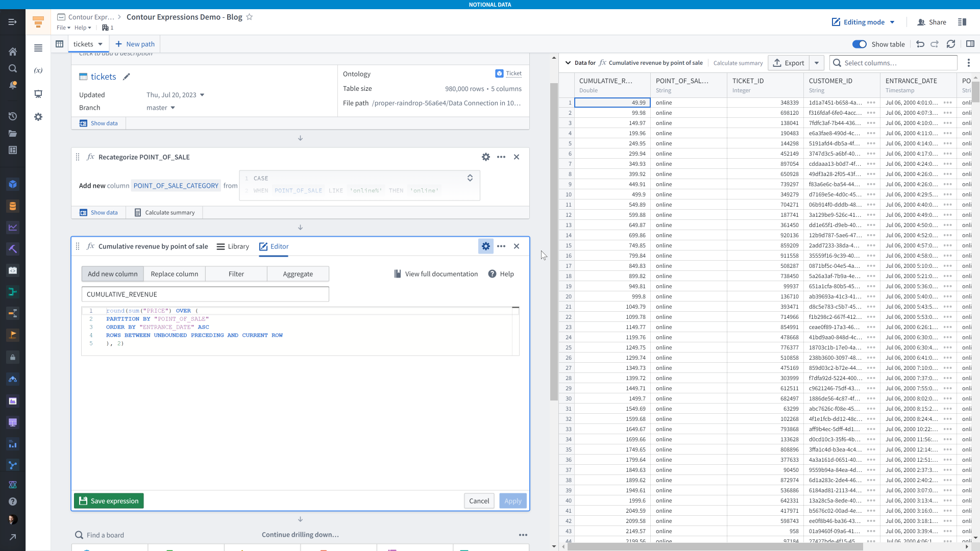Screen dimensions: 980x551
Task: Open the Help menu
Action: [x=83, y=28]
